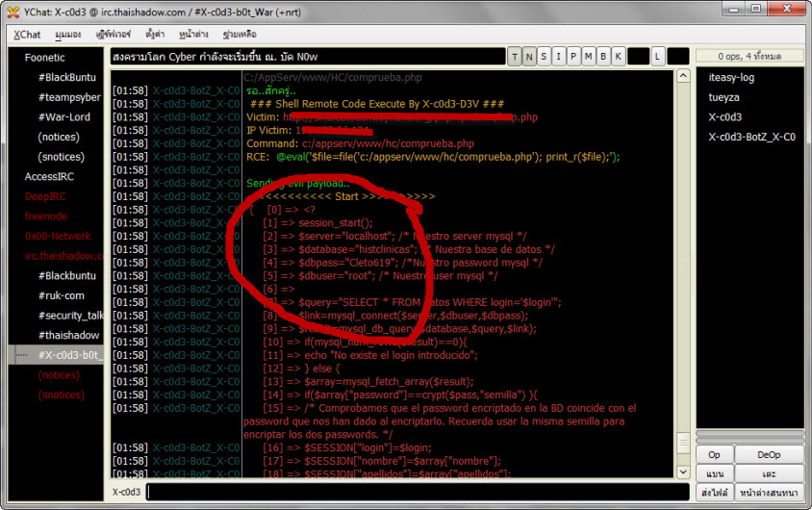
Task: Click the XChat app icon in title bar
Action: pyautogui.click(x=13, y=12)
